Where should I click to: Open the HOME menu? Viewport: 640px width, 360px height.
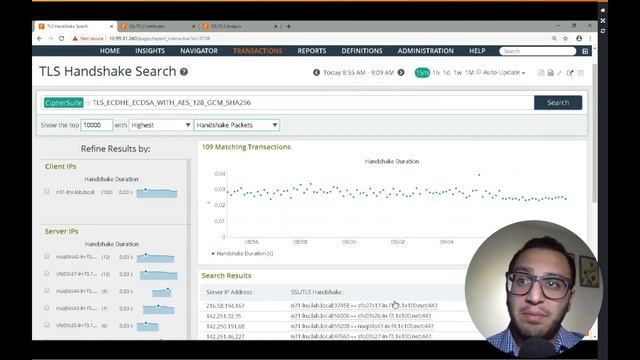(110, 51)
